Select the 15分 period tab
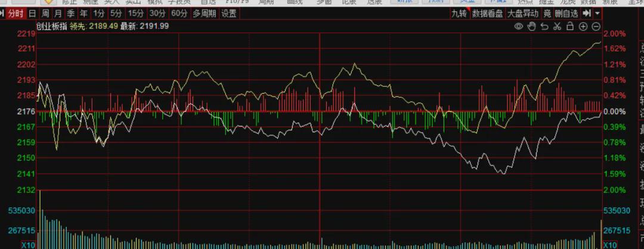This screenshot has width=644, height=249. (136, 14)
